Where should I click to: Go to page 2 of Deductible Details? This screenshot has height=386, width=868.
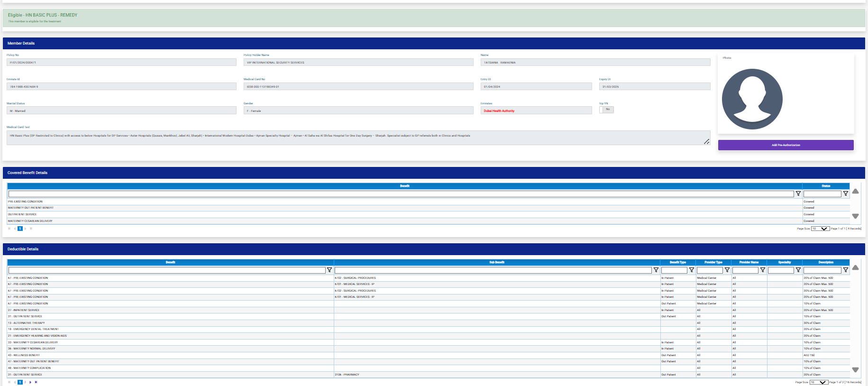tap(25, 382)
